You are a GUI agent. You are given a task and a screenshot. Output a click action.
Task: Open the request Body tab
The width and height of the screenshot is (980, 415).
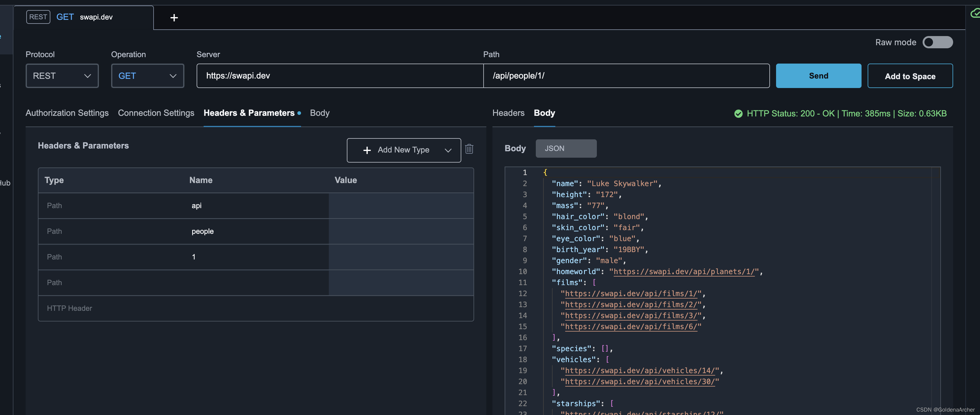point(320,113)
